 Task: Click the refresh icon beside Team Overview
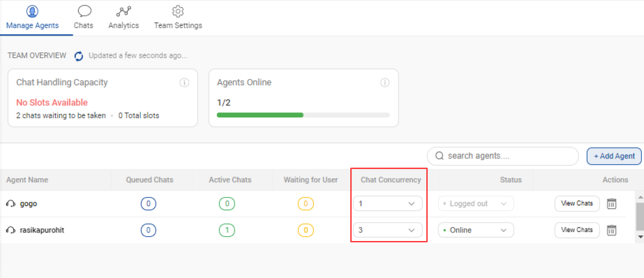[x=79, y=56]
